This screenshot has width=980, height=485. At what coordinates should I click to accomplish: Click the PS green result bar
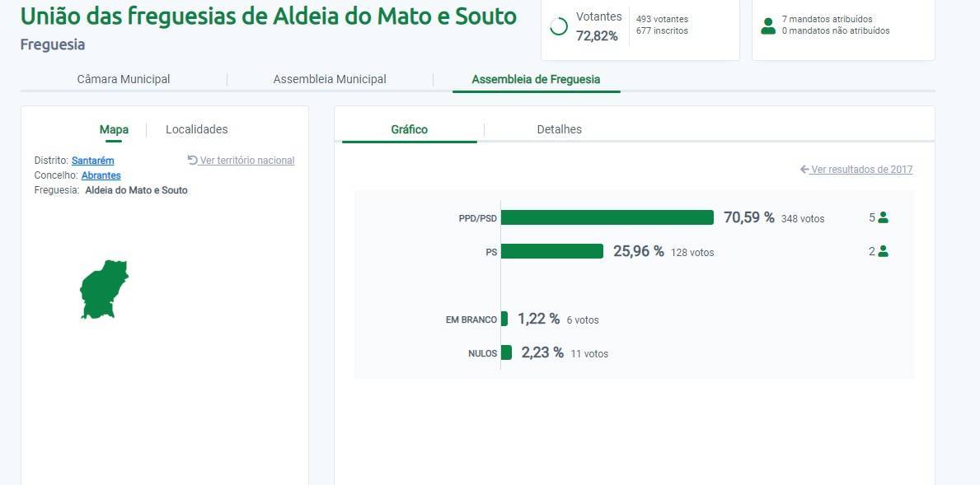(551, 251)
